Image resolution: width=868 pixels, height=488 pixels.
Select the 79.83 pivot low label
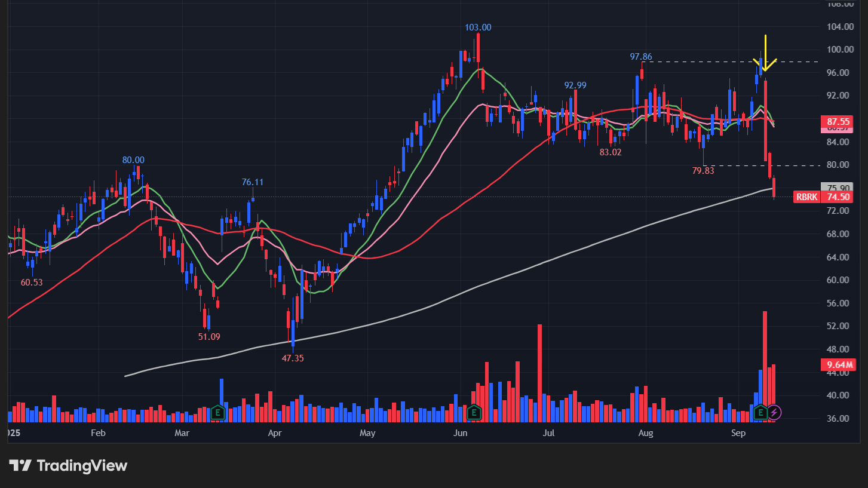coord(703,171)
